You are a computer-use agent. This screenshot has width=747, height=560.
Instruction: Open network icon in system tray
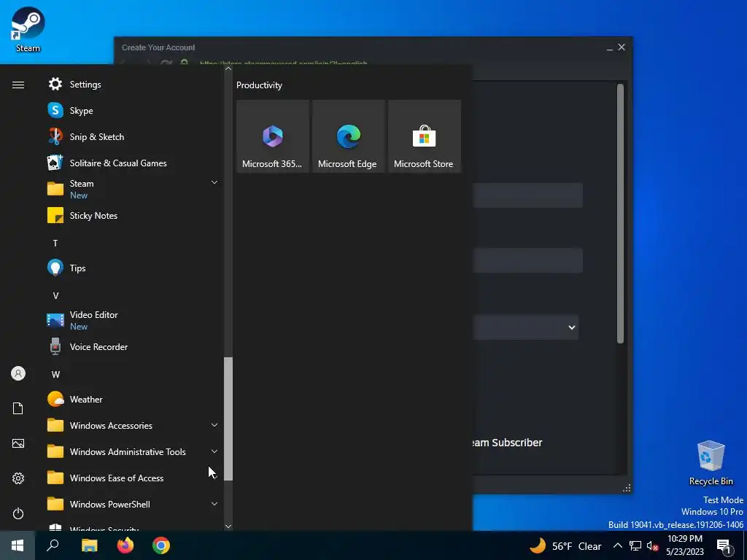click(635, 545)
